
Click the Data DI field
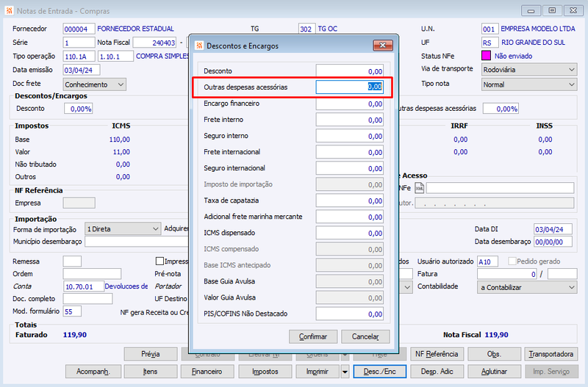(553, 229)
